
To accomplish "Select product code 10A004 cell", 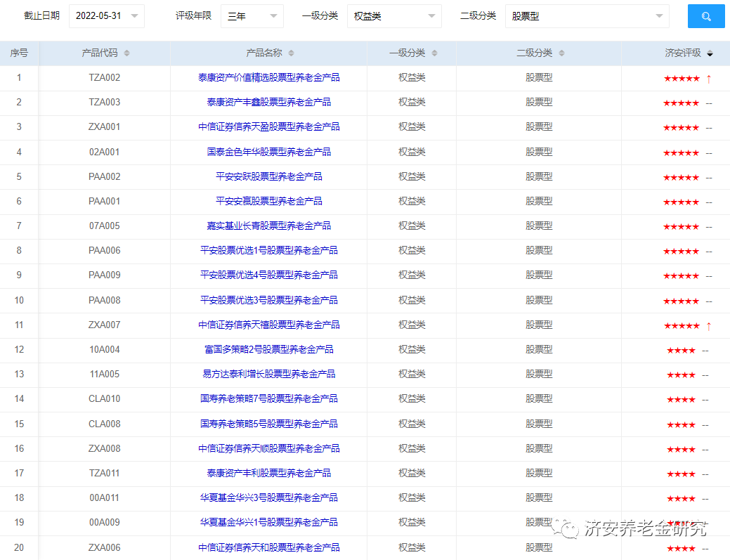I will point(104,350).
